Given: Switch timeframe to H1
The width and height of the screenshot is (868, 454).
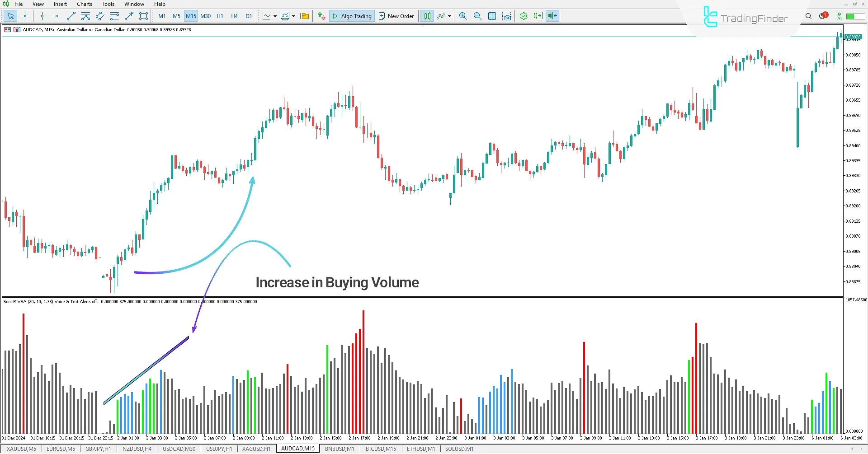Looking at the screenshot, I should point(220,16).
